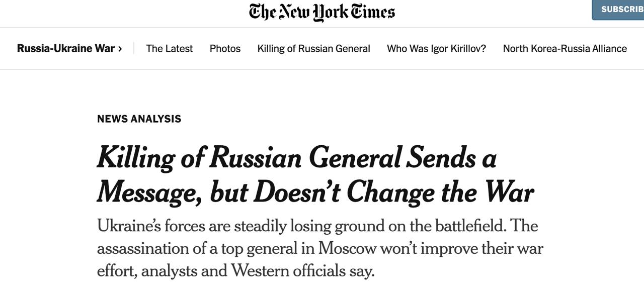Image resolution: width=644 pixels, height=295 pixels.
Task: Select The Latest in navigation bar
Action: click(x=169, y=49)
